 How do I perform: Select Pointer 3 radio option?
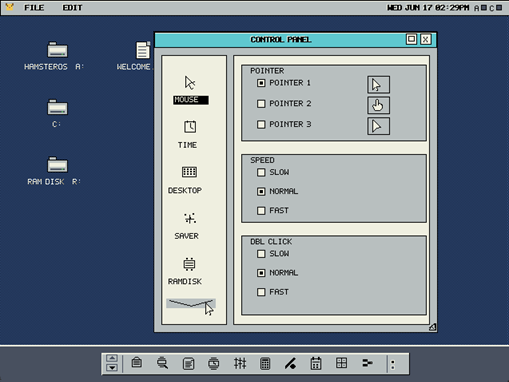[x=261, y=124]
